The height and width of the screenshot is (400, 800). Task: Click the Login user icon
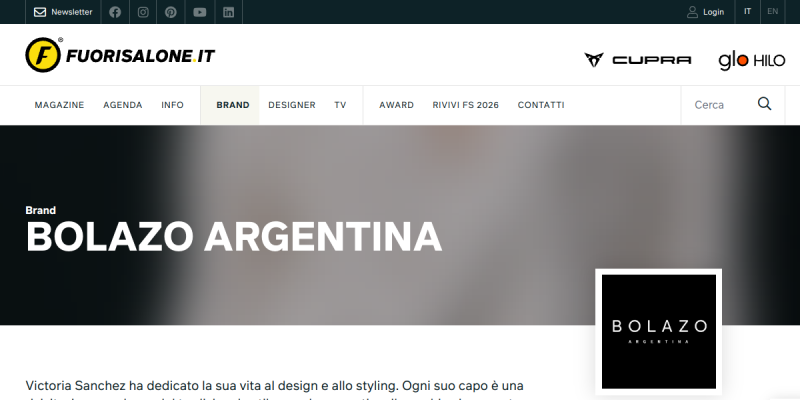(692, 12)
